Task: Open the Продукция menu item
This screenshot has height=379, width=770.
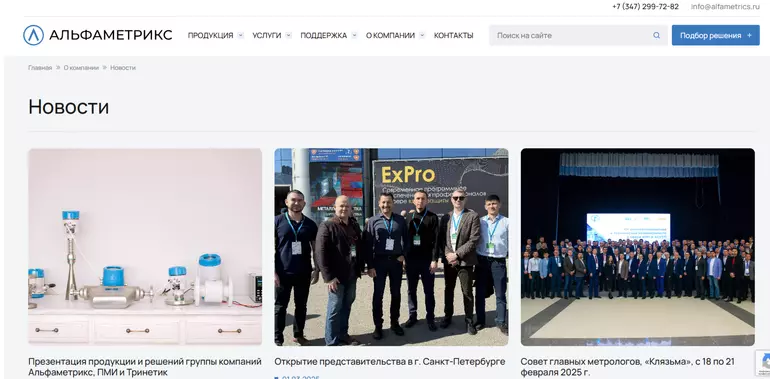Action: (x=210, y=35)
